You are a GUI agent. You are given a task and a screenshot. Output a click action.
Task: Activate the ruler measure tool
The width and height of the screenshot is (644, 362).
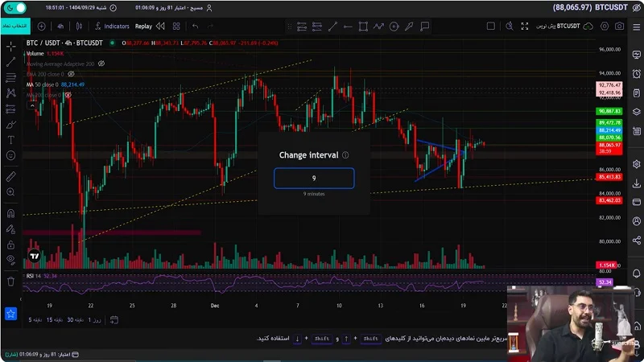(x=10, y=175)
